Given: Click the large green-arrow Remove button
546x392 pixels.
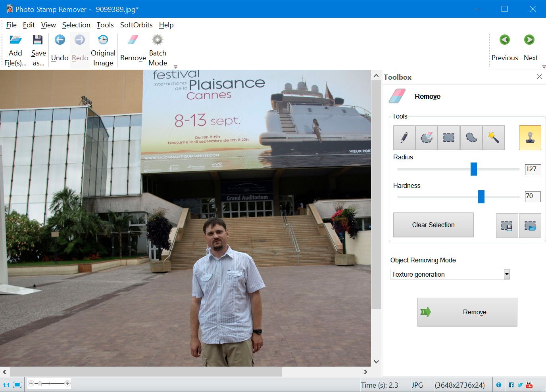Looking at the screenshot, I should pyautogui.click(x=467, y=312).
